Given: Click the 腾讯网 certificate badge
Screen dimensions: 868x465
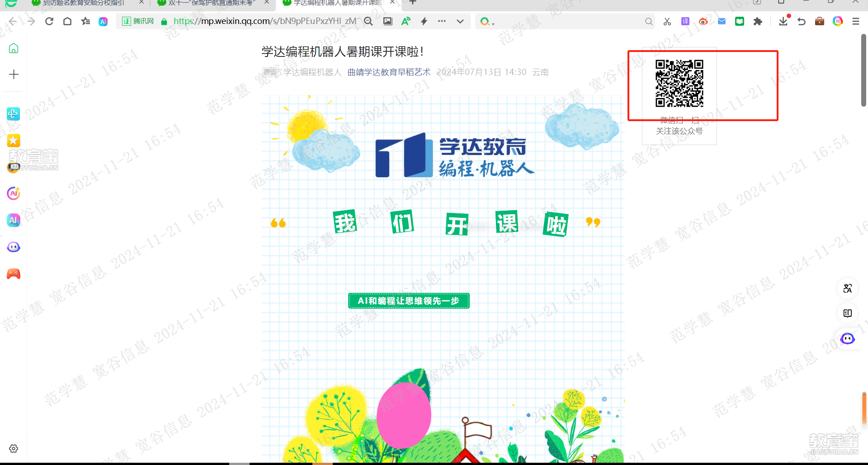Looking at the screenshot, I should pos(138,21).
